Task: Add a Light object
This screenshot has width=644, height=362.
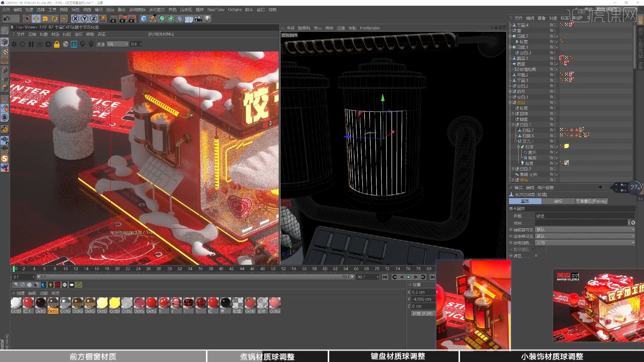Action: (x=207, y=18)
